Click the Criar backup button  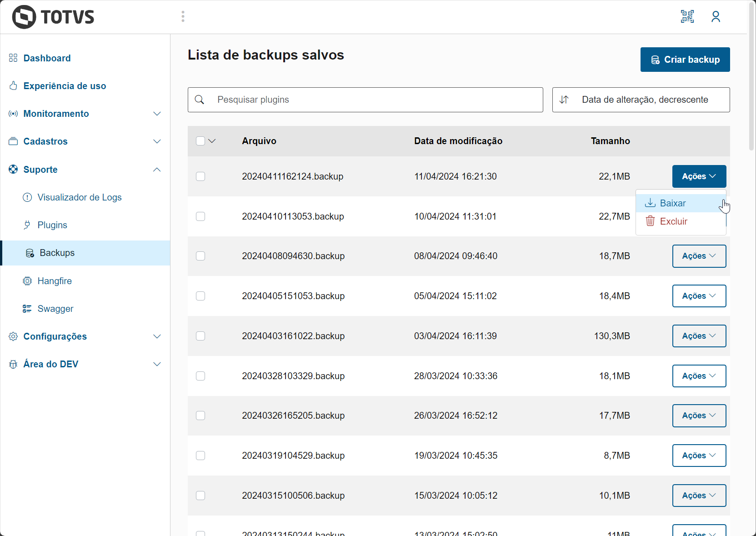point(685,60)
